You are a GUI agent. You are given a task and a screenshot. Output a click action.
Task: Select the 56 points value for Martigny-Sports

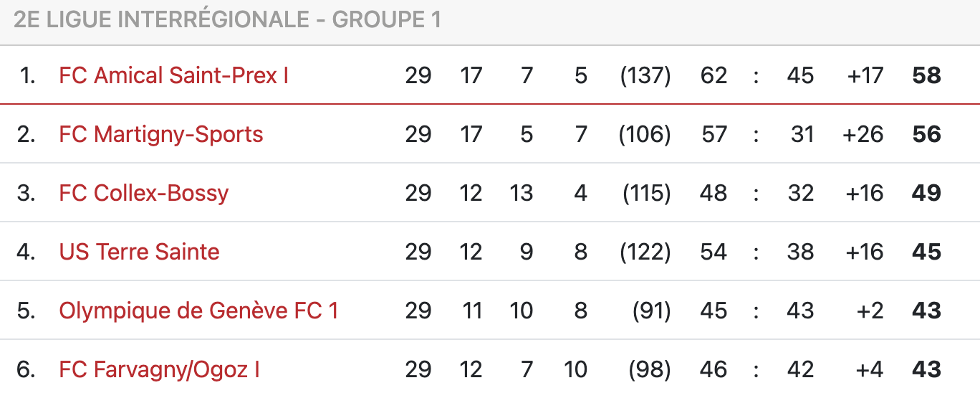pos(926,134)
